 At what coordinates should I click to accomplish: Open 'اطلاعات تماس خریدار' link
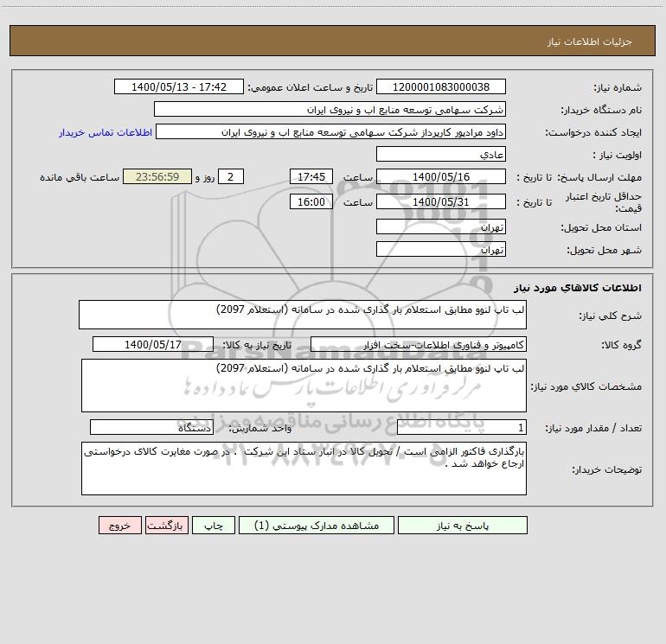106,132
